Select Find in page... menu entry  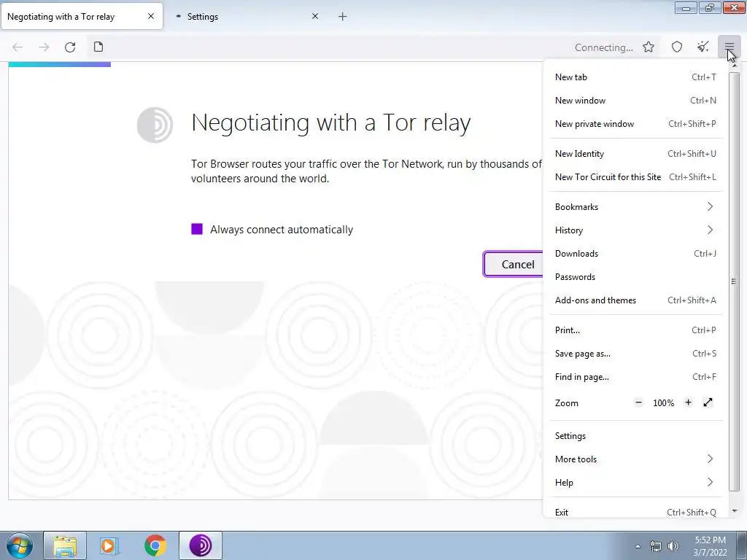(x=635, y=377)
